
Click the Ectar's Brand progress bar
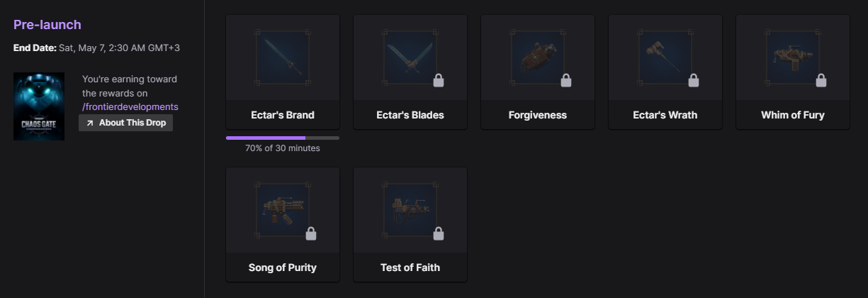click(282, 138)
